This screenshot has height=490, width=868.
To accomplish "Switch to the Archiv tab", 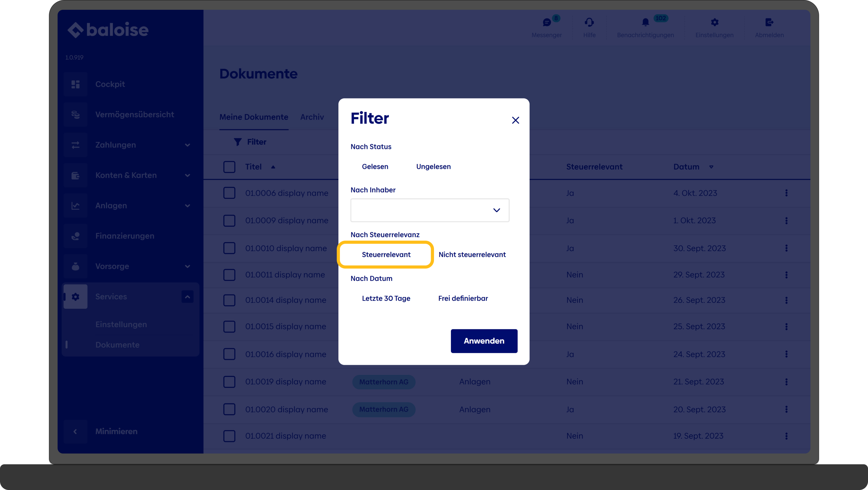I will [312, 117].
